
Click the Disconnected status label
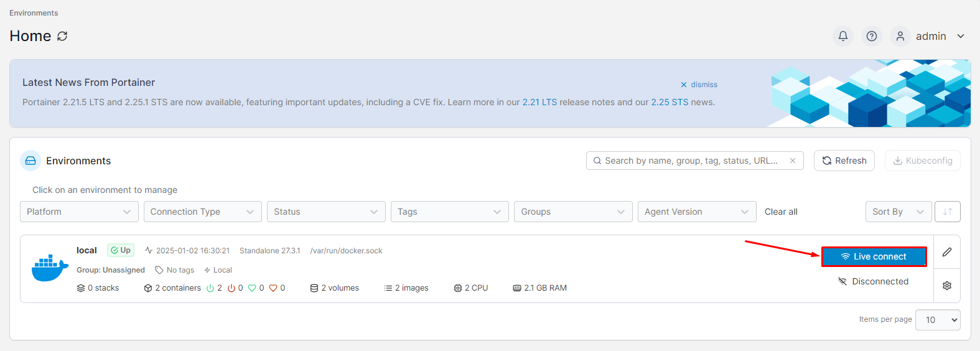874,281
